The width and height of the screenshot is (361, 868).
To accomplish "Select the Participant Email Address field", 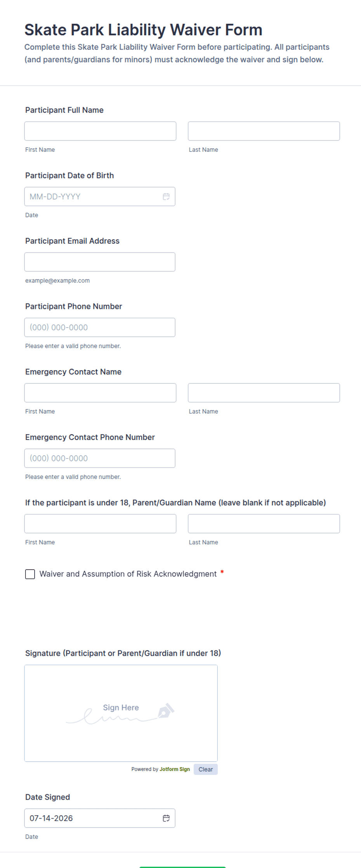I will click(x=100, y=262).
